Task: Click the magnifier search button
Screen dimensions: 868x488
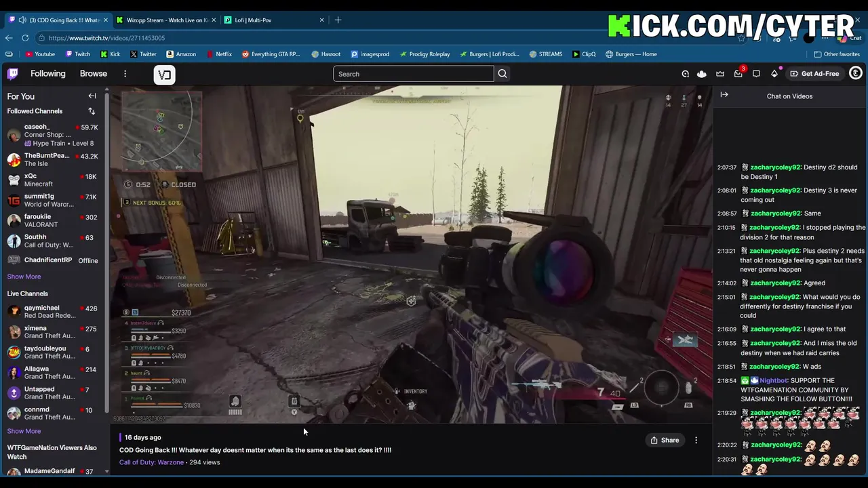Action: (502, 74)
